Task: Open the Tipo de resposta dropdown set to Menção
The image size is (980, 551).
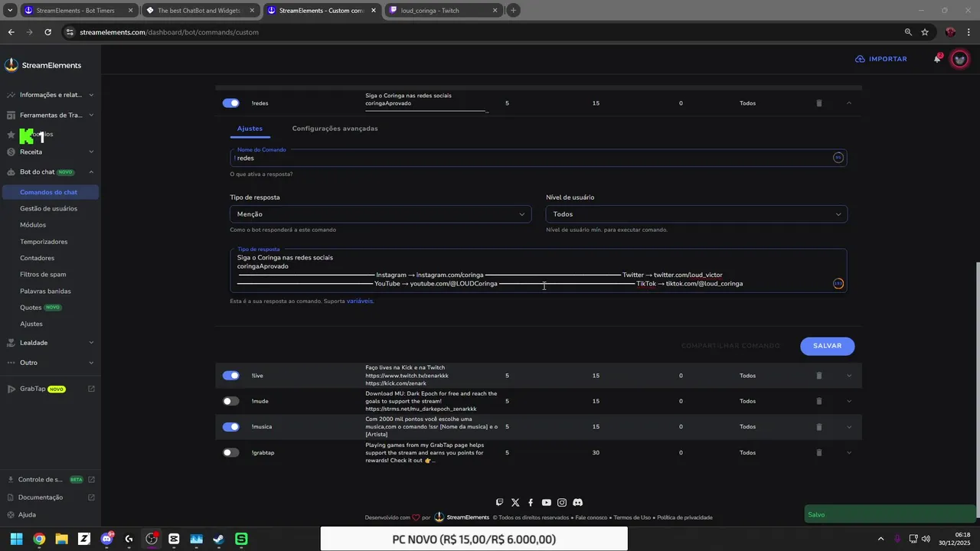Action: [x=381, y=214]
